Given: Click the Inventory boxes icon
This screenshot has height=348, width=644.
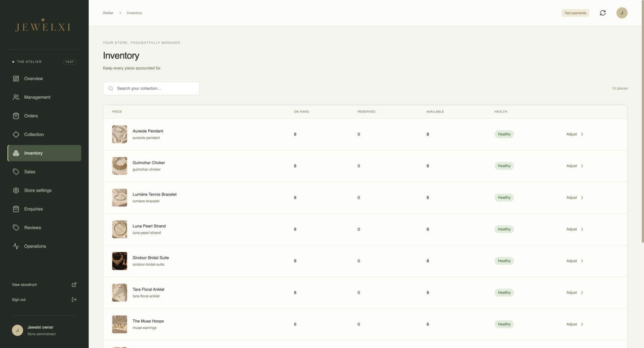Looking at the screenshot, I should 16,153.
